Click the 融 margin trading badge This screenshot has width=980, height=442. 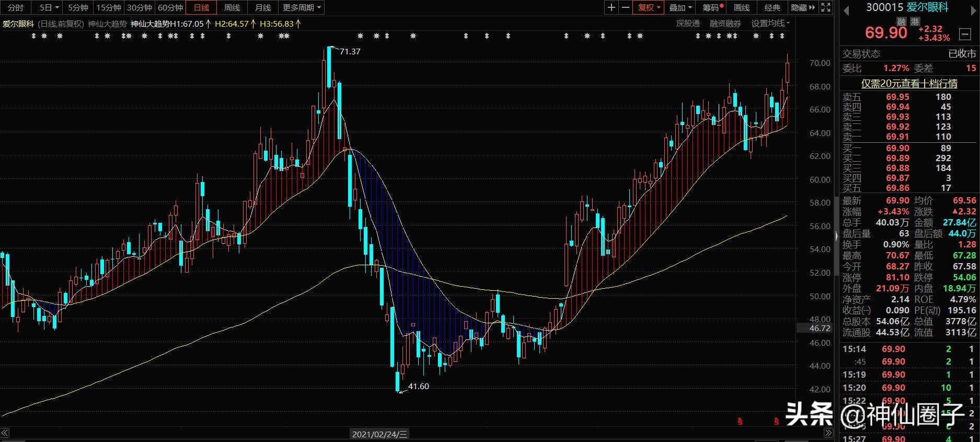pyautogui.click(x=901, y=21)
